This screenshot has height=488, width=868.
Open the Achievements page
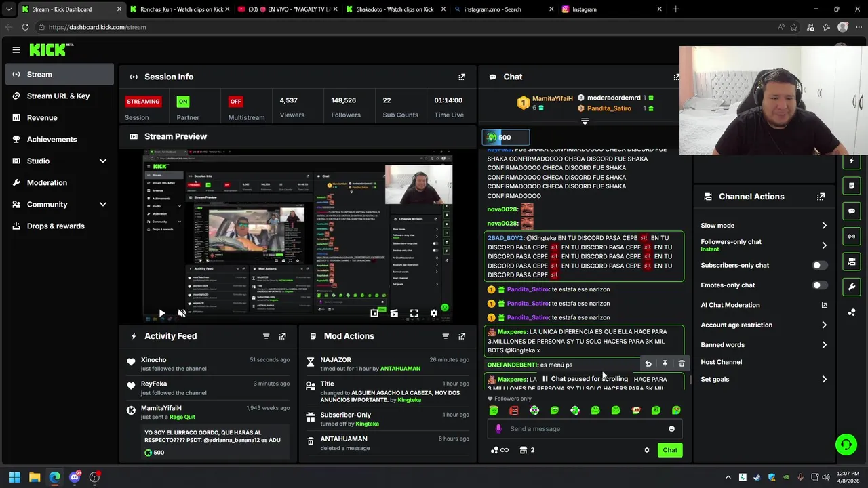[60, 139]
